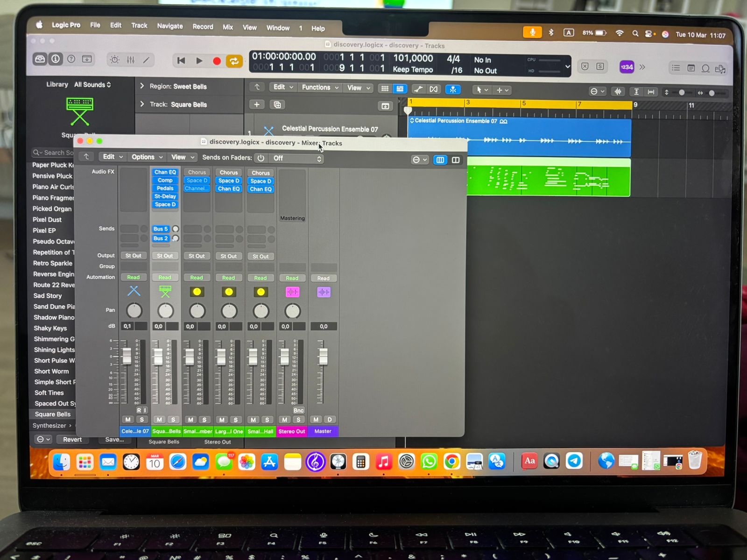Open the Note Pad icon

click(691, 68)
